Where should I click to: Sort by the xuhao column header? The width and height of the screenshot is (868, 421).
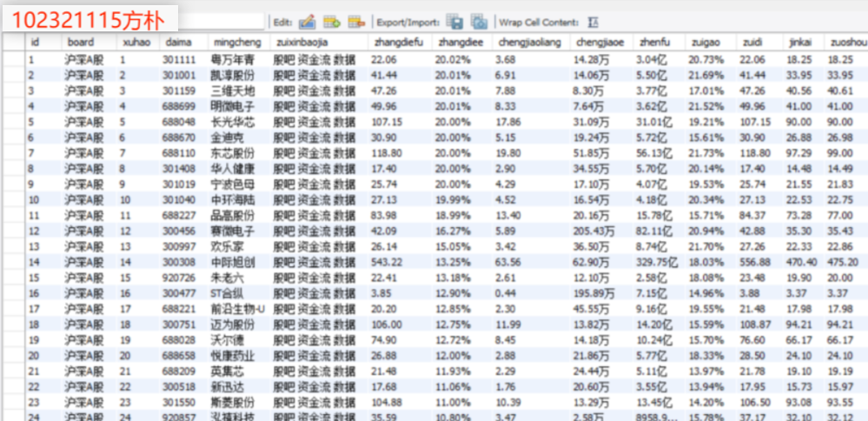pyautogui.click(x=138, y=42)
